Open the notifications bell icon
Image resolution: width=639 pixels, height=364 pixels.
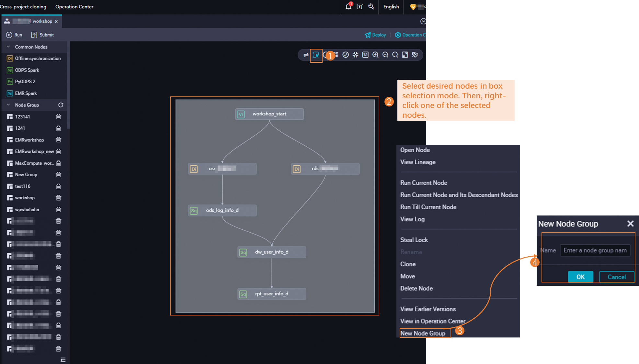[x=348, y=6]
